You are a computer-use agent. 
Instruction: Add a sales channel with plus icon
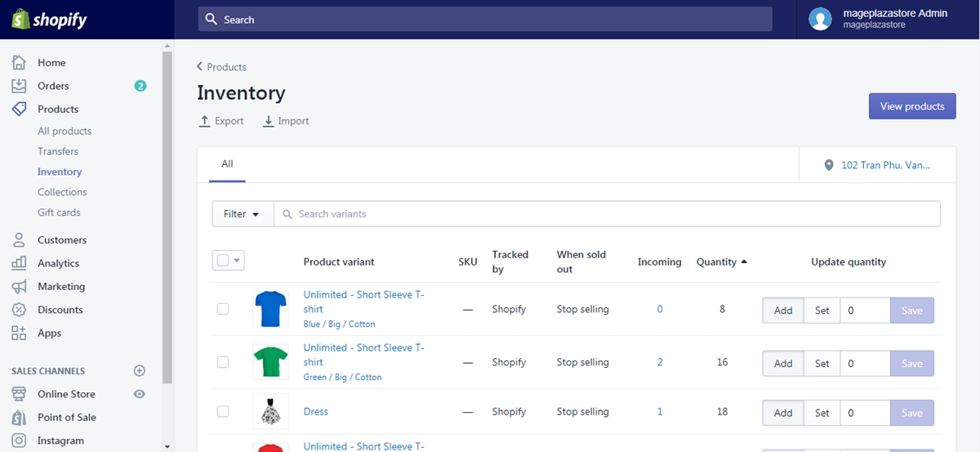pos(140,370)
